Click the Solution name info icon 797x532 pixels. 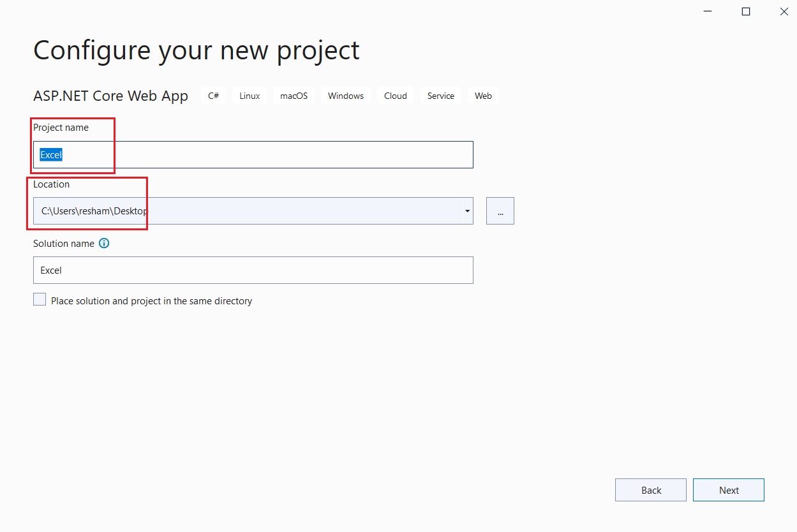pos(104,244)
